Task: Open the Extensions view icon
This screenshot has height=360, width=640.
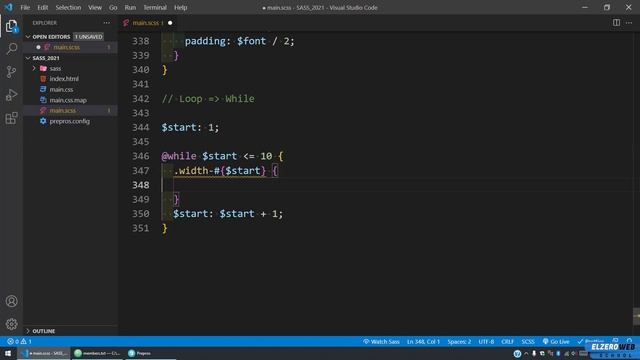Action: pyautogui.click(x=11, y=118)
